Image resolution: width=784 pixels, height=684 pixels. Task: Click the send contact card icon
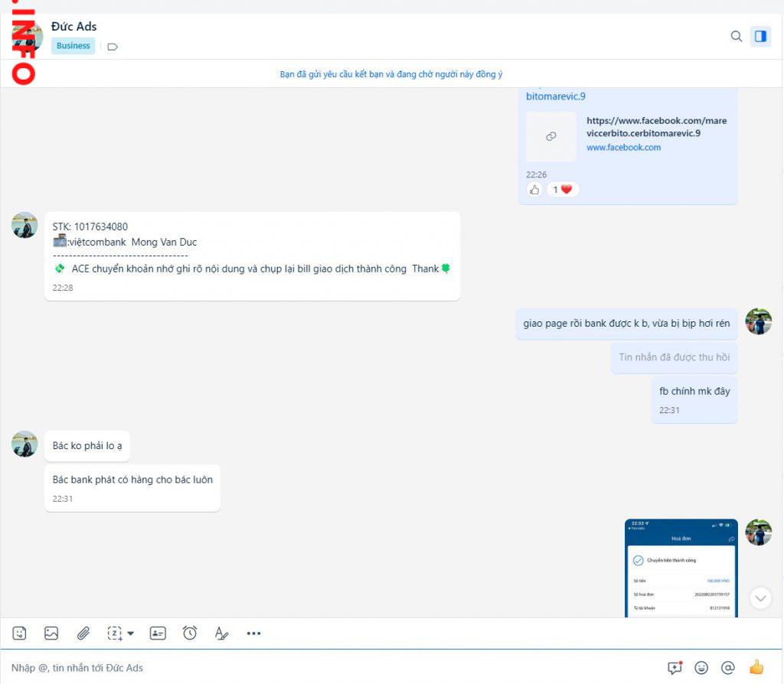point(158,633)
